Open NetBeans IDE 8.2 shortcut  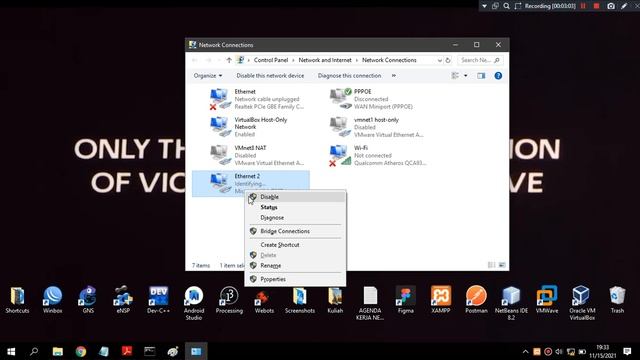pyautogui.click(x=511, y=303)
